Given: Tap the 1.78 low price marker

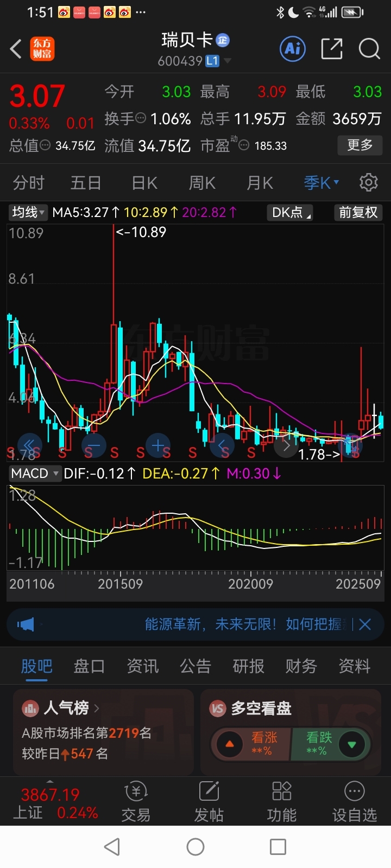Looking at the screenshot, I should (319, 454).
